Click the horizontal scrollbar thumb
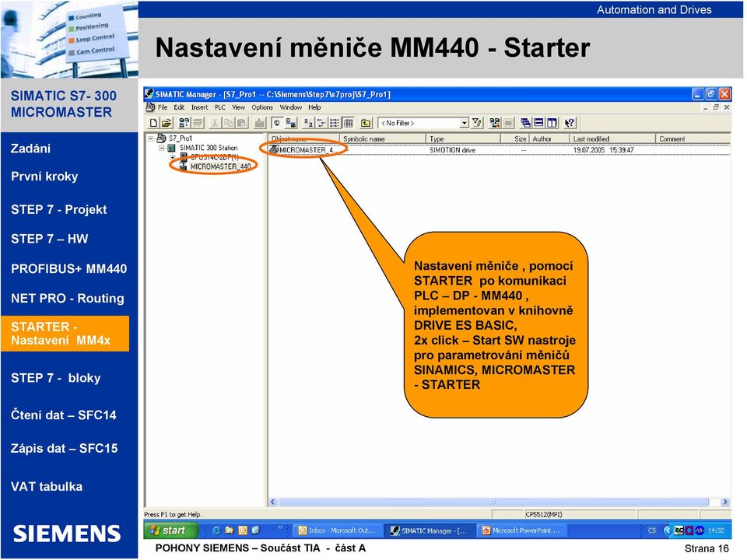 tap(493, 502)
